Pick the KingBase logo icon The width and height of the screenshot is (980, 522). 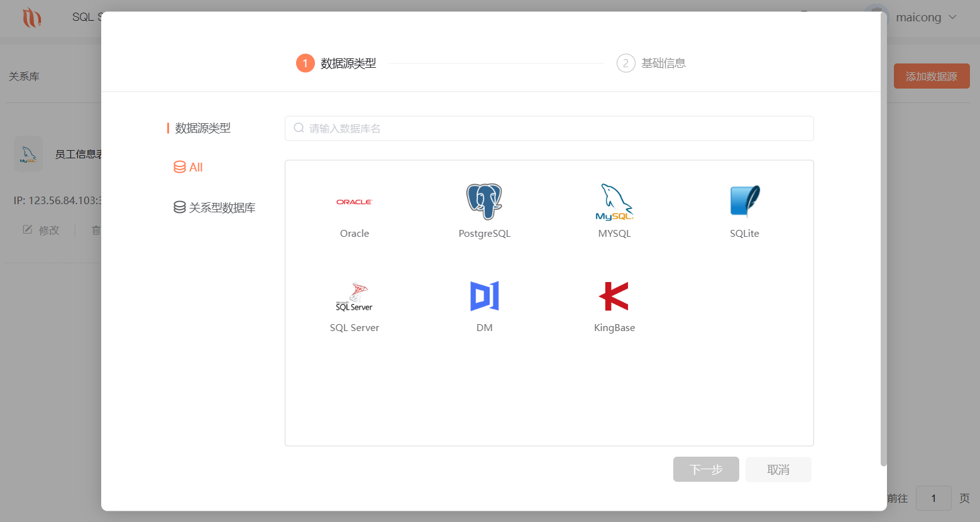(x=614, y=296)
